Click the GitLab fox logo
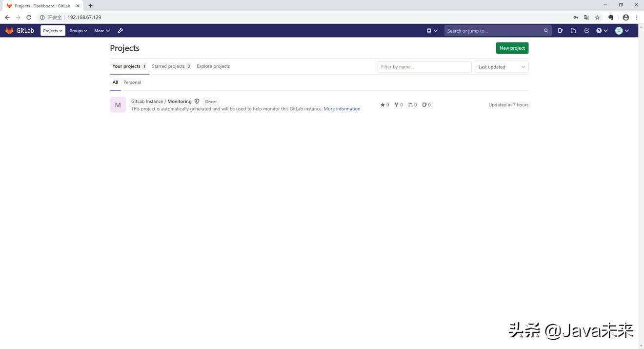The width and height of the screenshot is (644, 349). coord(9,31)
